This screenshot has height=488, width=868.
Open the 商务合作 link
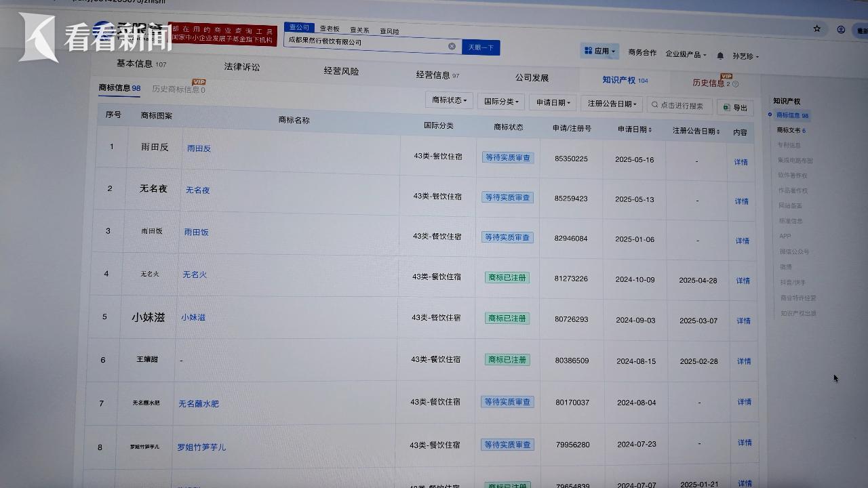tap(642, 53)
